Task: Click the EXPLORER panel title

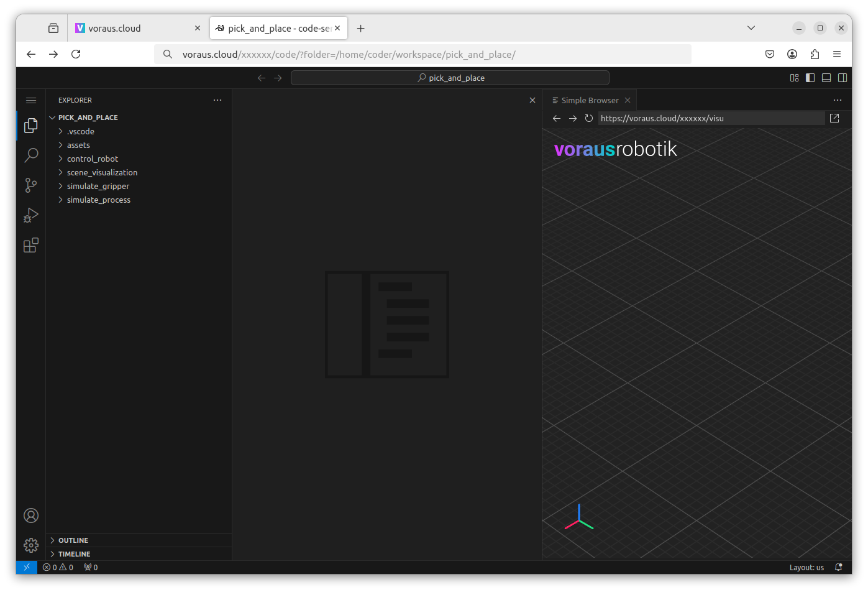Action: click(x=75, y=100)
